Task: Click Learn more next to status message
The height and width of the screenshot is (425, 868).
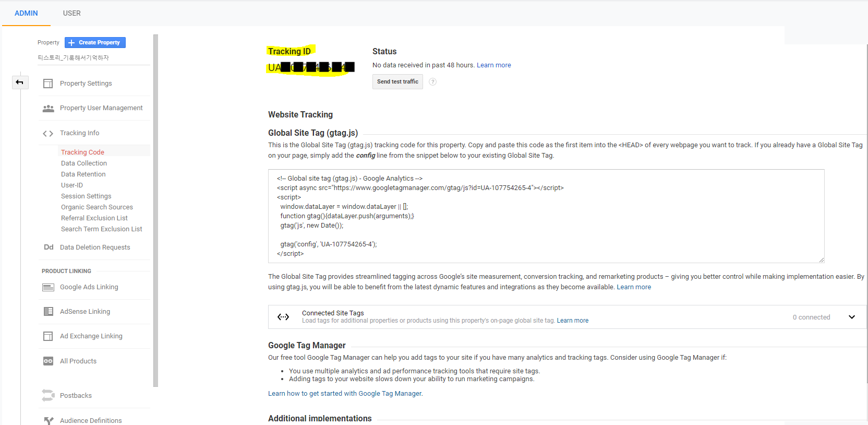Action: click(494, 65)
